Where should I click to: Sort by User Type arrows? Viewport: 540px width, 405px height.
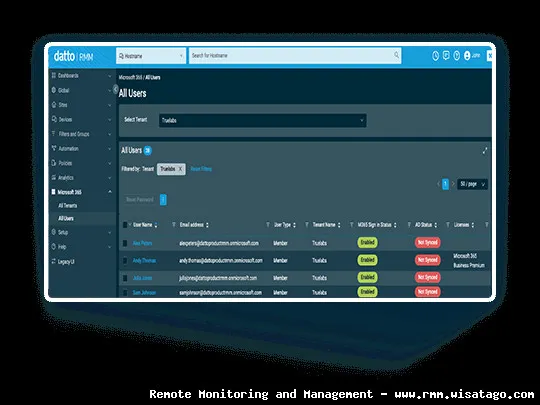[294, 225]
